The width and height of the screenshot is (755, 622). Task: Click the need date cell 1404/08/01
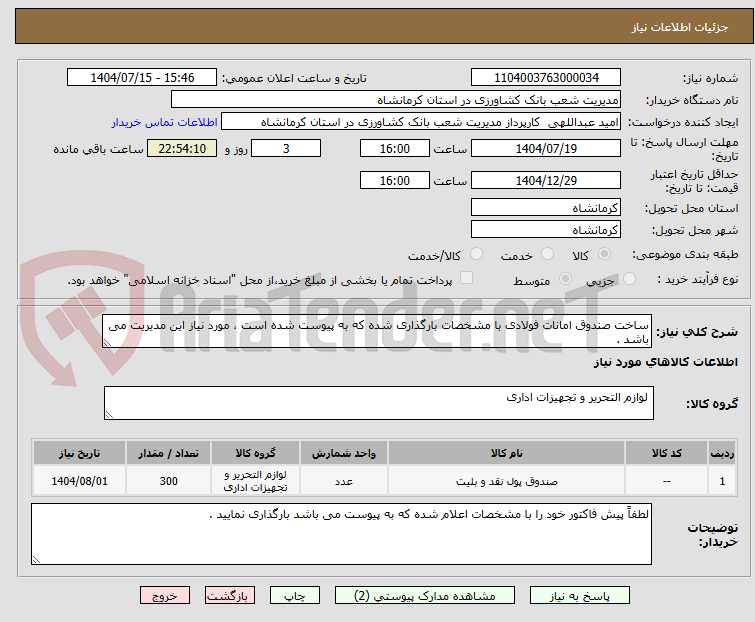coord(79,481)
